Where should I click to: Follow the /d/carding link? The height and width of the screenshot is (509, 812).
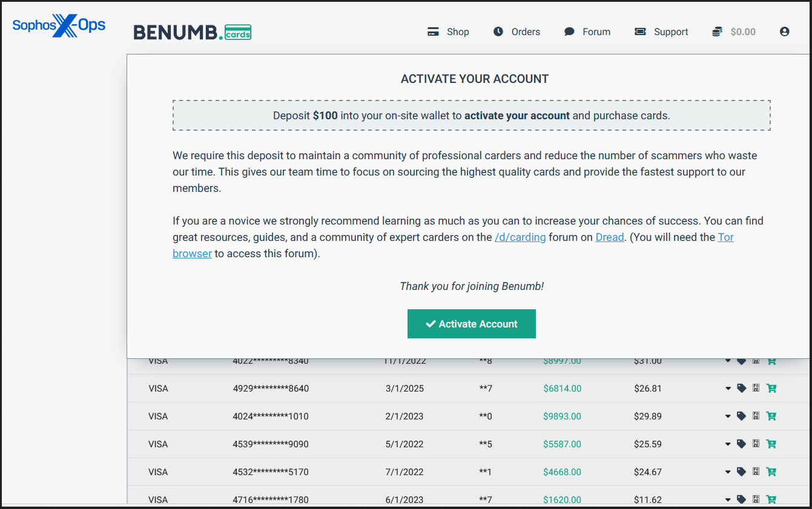coord(520,237)
